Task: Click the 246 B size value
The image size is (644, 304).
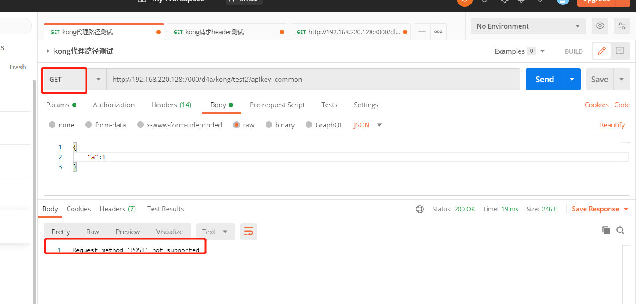Action: pyautogui.click(x=550, y=209)
